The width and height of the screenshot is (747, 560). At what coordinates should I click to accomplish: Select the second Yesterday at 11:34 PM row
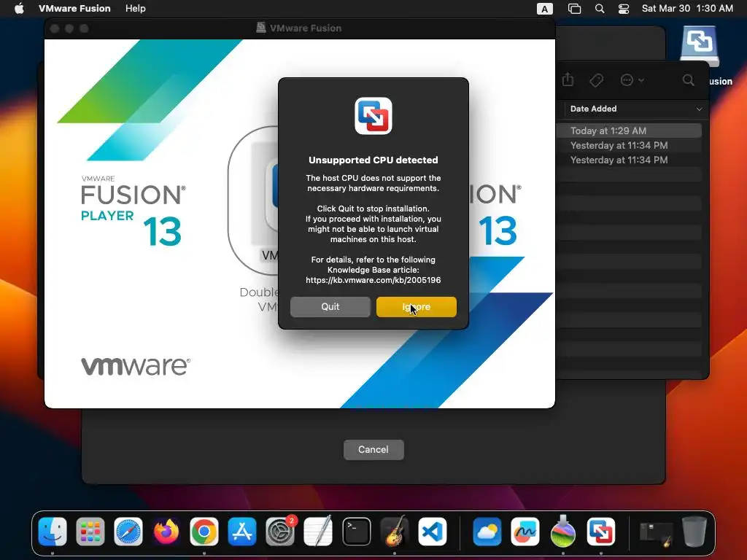pyautogui.click(x=630, y=160)
